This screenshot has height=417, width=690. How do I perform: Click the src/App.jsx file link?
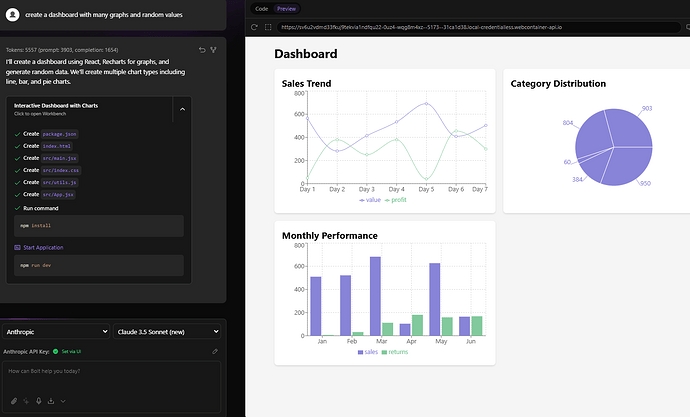(x=59, y=194)
